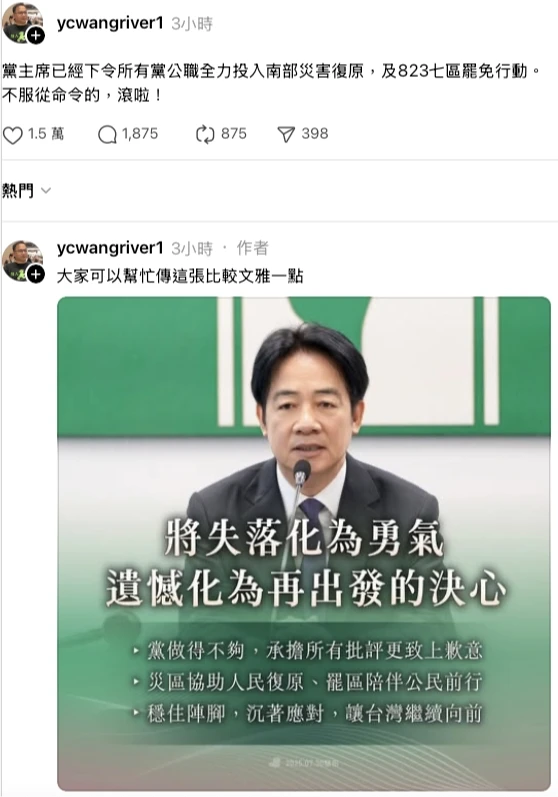Open the attached green poster image

[x=304, y=544]
